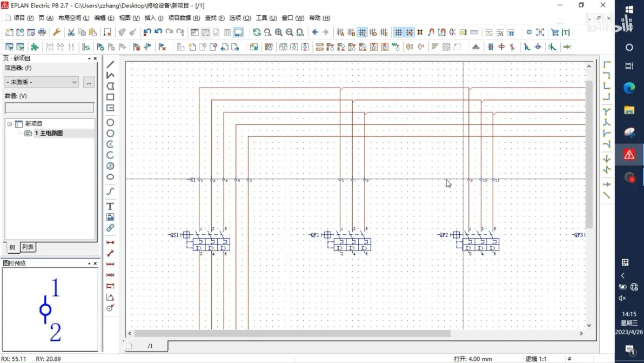Click the Redraw refresh green arrows icon

pyautogui.click(x=257, y=32)
